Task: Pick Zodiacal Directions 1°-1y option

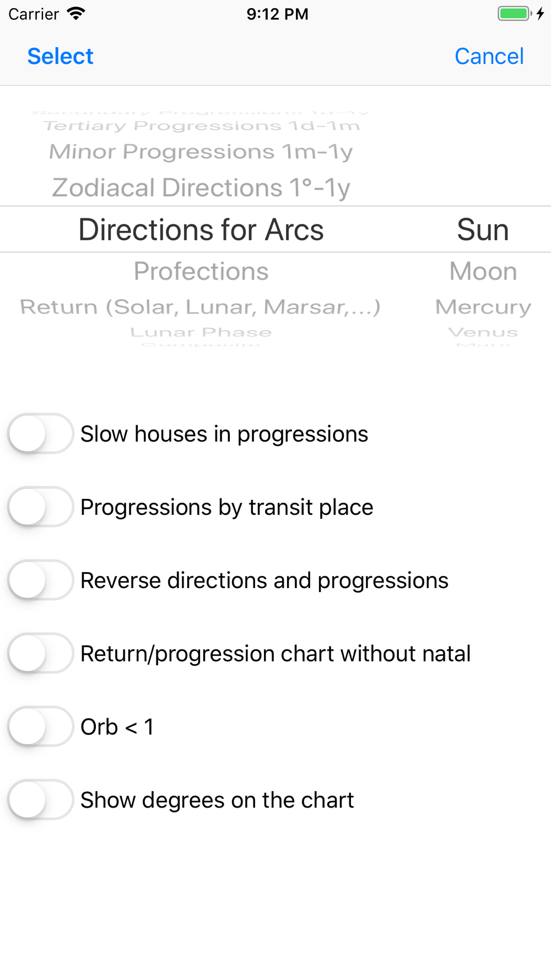Action: pyautogui.click(x=201, y=187)
